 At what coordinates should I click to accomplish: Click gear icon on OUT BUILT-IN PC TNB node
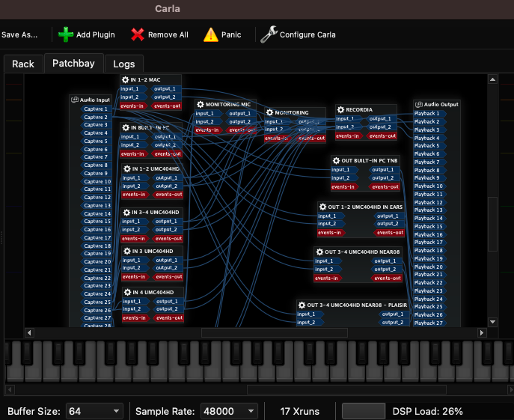click(x=337, y=161)
